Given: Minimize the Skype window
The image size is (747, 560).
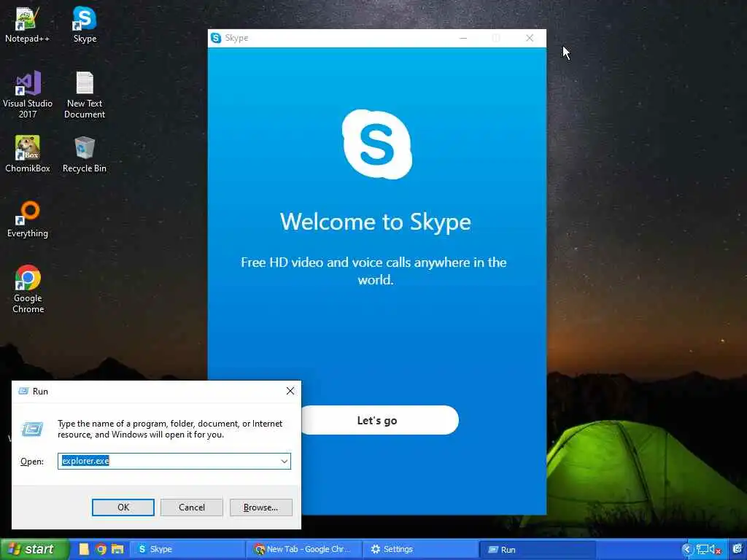Looking at the screenshot, I should point(463,38).
